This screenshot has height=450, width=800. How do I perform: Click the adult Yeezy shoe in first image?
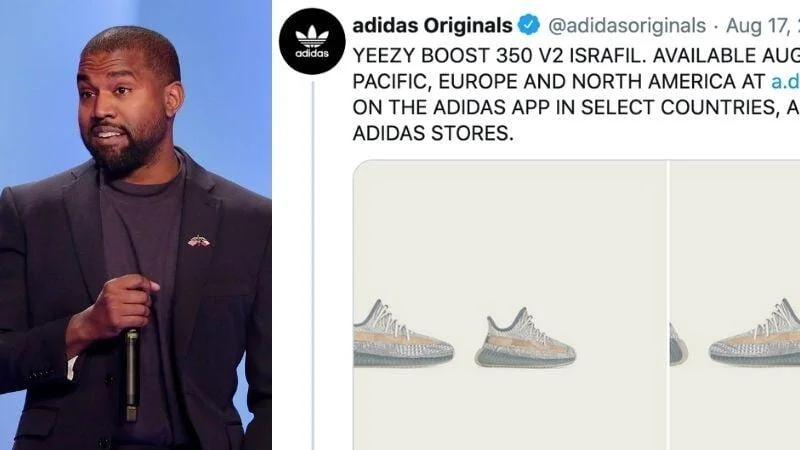[x=403, y=333]
